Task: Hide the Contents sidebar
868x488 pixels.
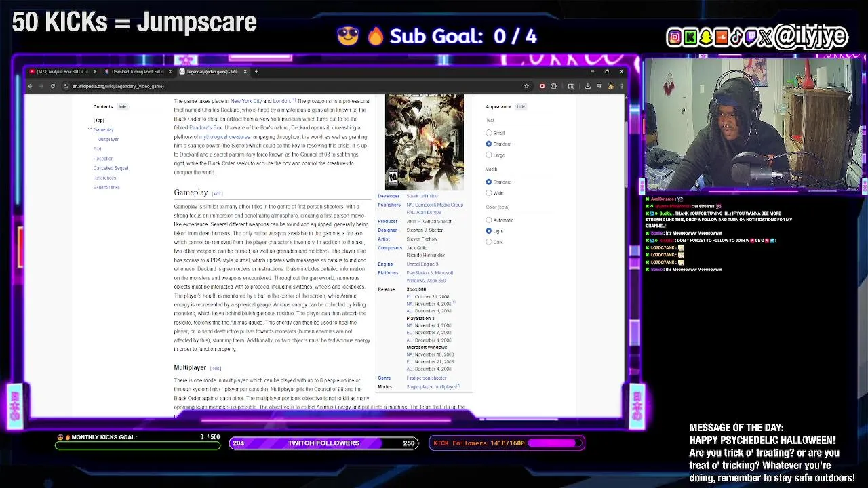Action: click(122, 106)
